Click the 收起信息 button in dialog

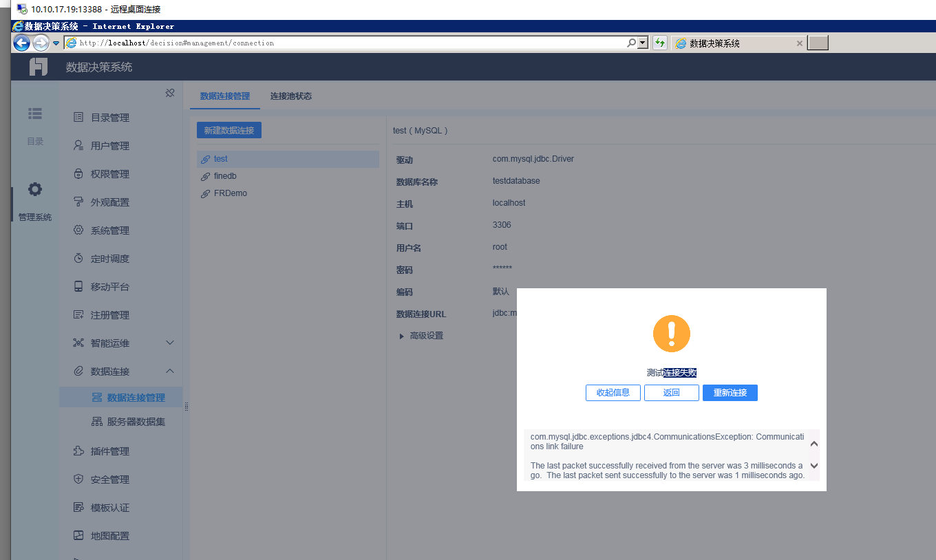pos(613,393)
